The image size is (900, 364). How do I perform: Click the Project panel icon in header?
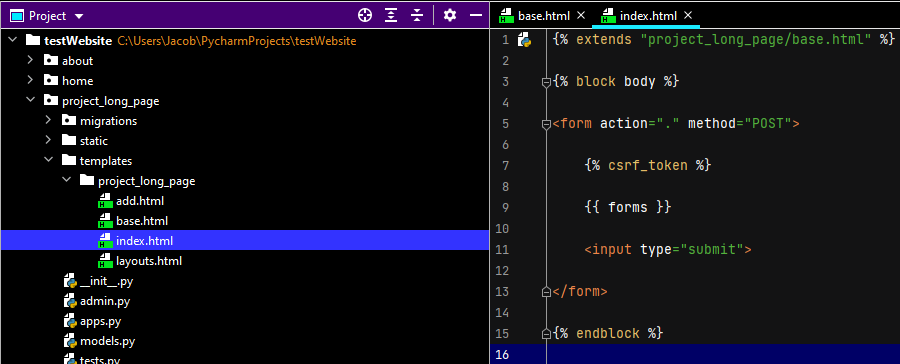[x=17, y=16]
